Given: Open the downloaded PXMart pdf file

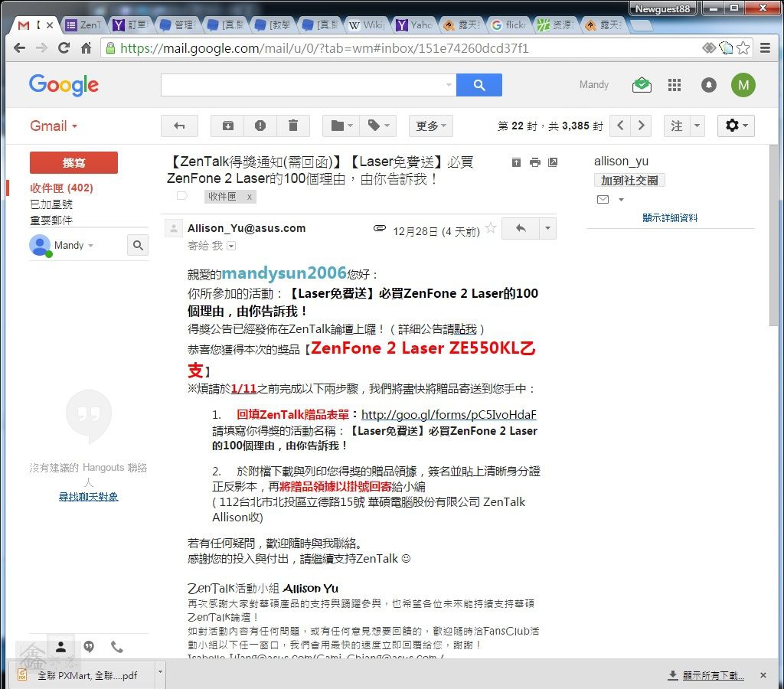Looking at the screenshot, I should click(83, 675).
